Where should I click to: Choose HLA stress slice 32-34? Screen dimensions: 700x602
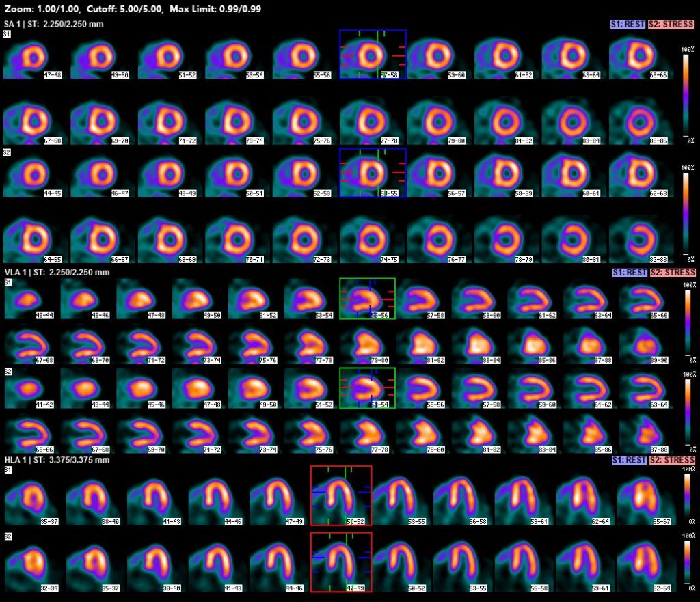tap(31, 562)
